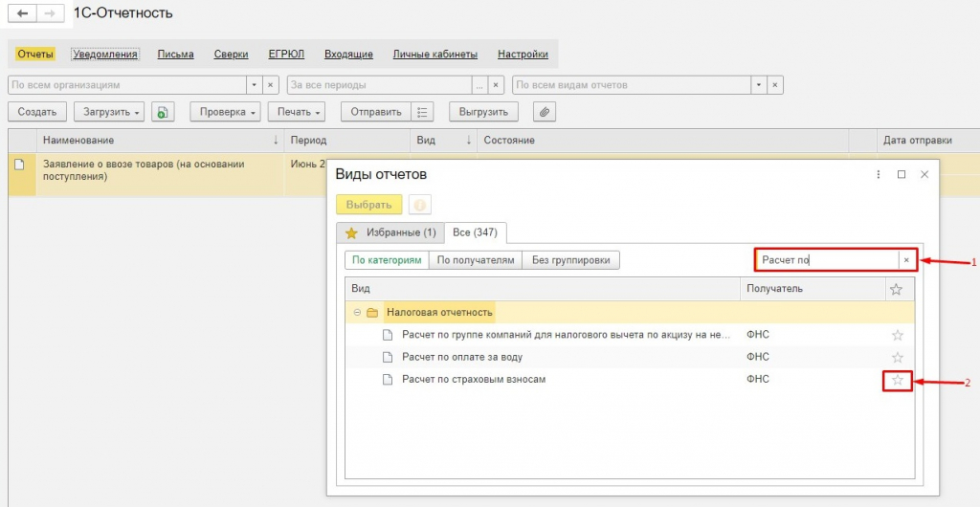Click the paperclip attachment icon
980x507 pixels.
point(545,112)
